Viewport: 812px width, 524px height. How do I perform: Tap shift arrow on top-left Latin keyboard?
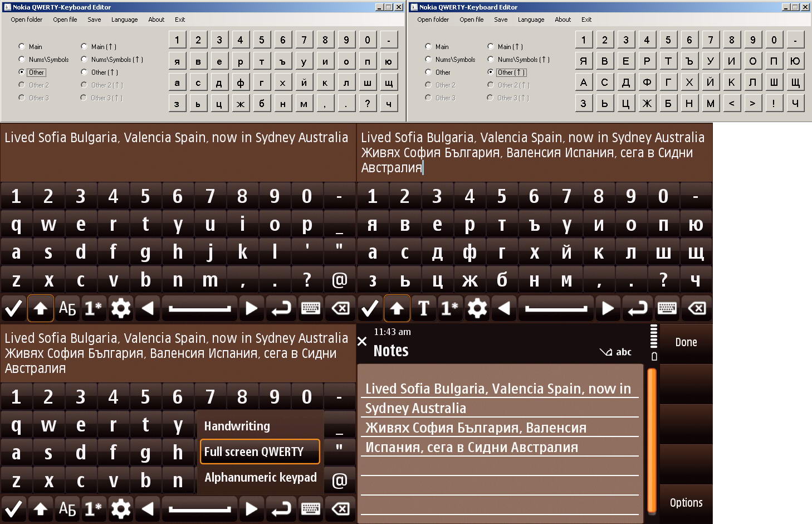[41, 308]
